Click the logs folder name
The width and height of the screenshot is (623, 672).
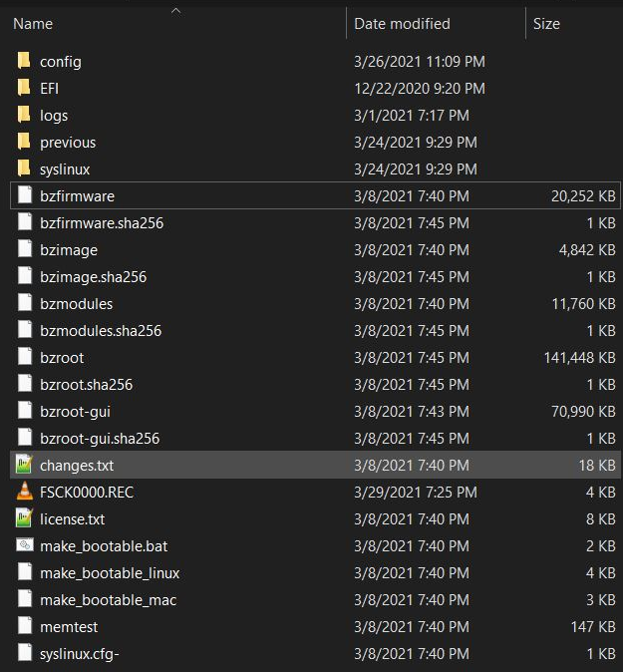point(54,116)
